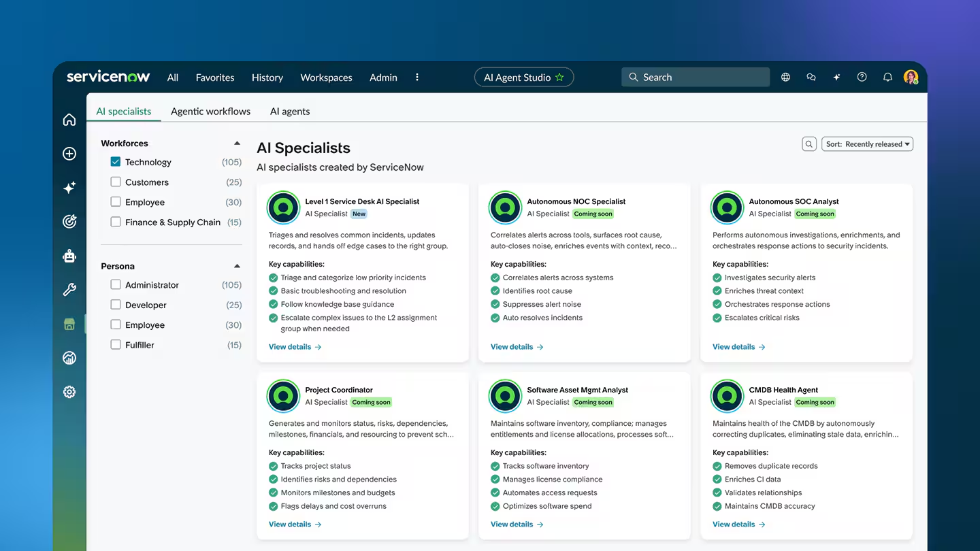Open the settings gear at sidebar bottom
Viewport: 980px width, 551px height.
coord(69,392)
